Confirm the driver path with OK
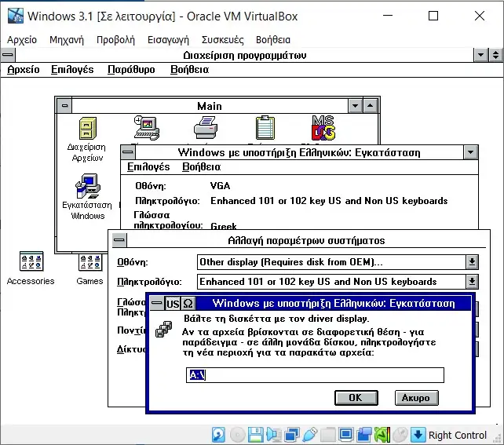 pos(356,398)
